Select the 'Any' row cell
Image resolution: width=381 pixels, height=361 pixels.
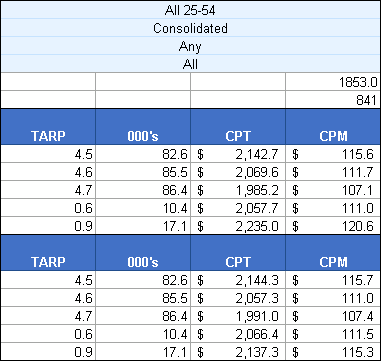pyautogui.click(x=190, y=46)
